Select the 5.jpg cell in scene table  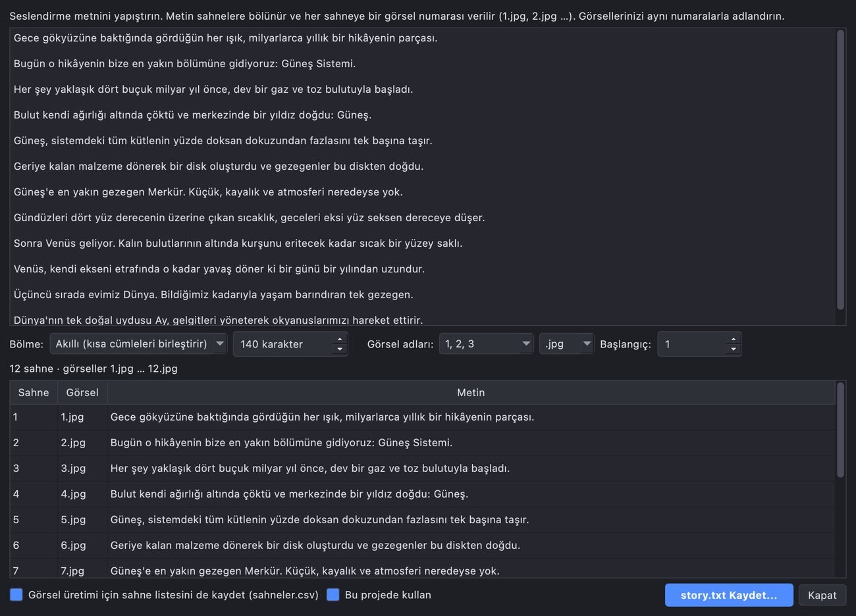[x=82, y=520]
